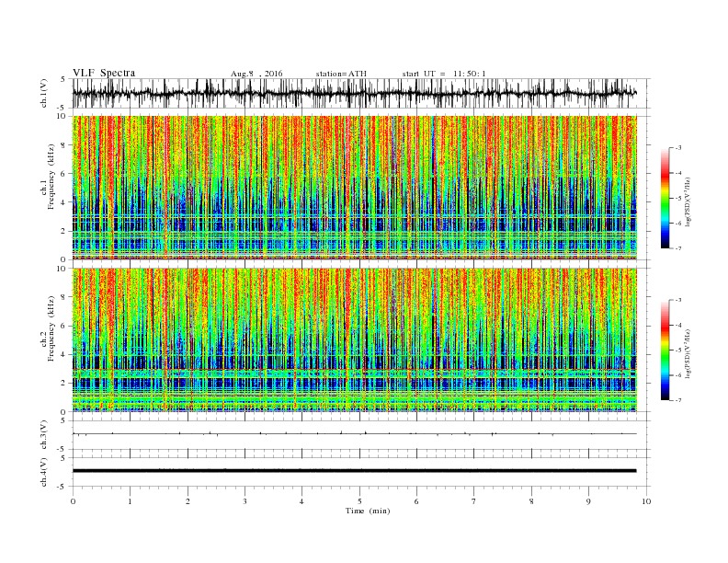Screen dimensions: 728x563
Task: Click time axis tick label '8'
Action: (531, 501)
